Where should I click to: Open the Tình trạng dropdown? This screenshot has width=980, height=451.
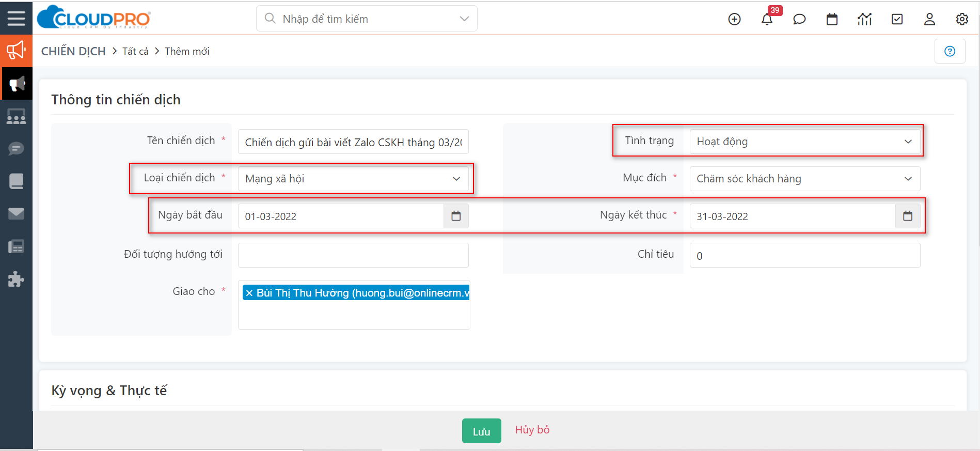coord(805,142)
